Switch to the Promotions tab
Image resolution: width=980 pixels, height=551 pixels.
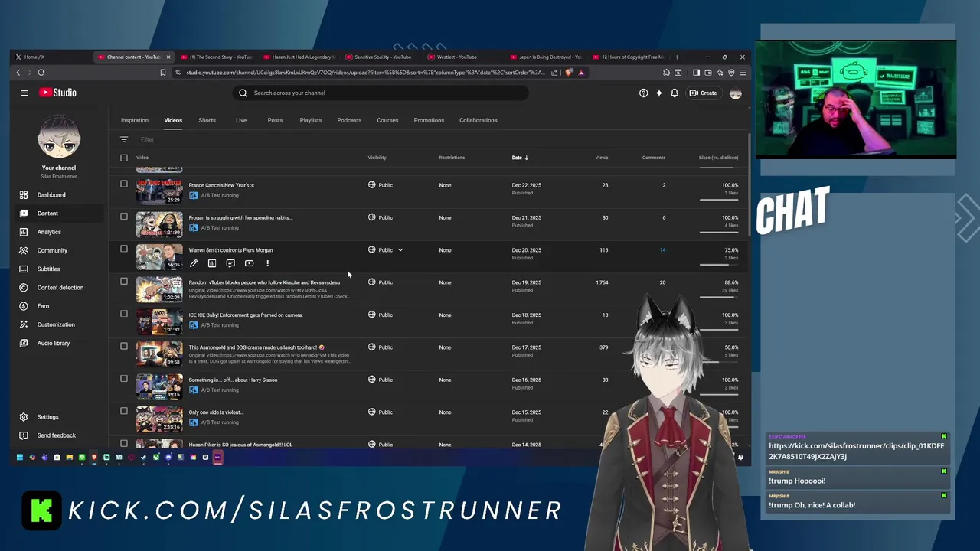click(x=429, y=120)
